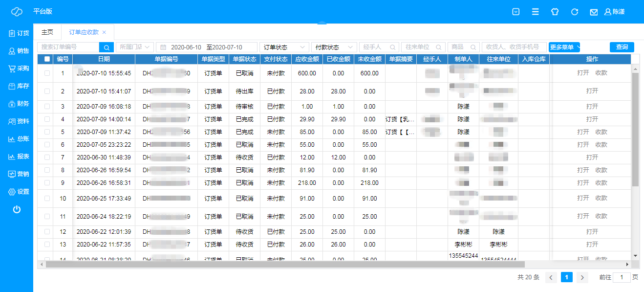Check the checkbox for row 1

tap(47, 73)
